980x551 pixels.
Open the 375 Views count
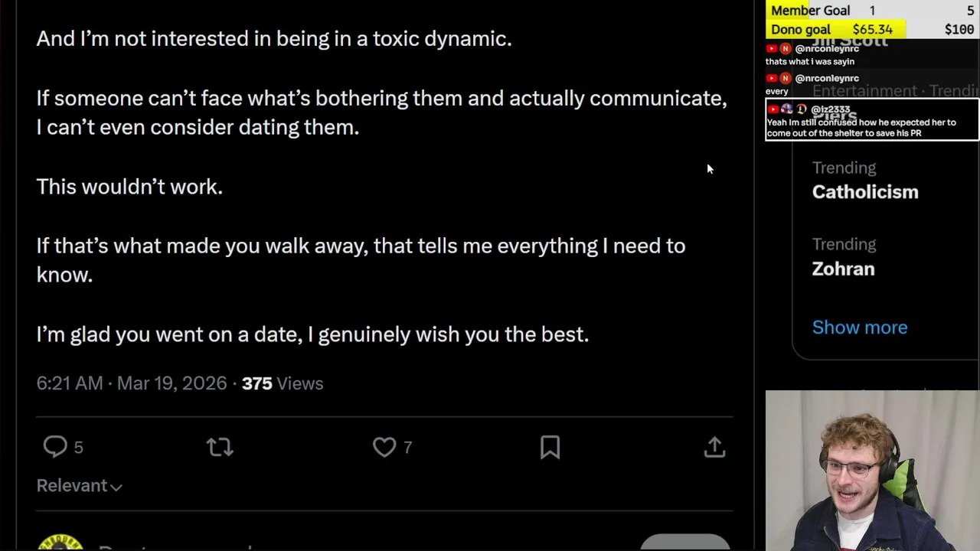282,383
